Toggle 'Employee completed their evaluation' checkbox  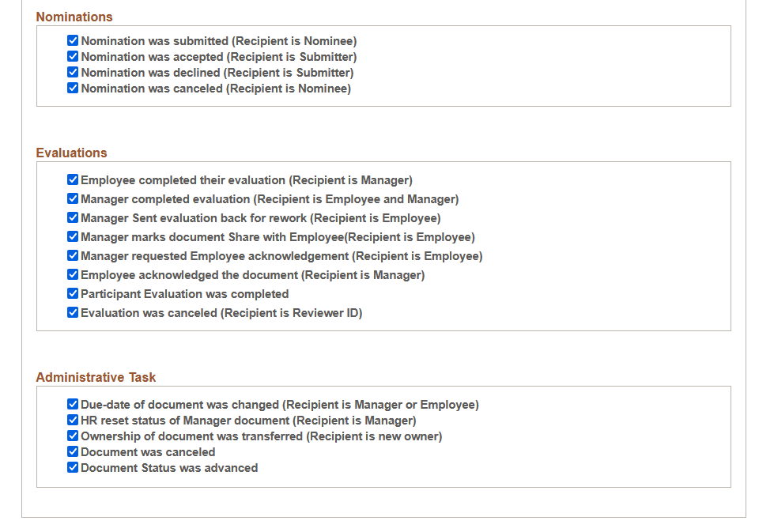[x=73, y=179]
